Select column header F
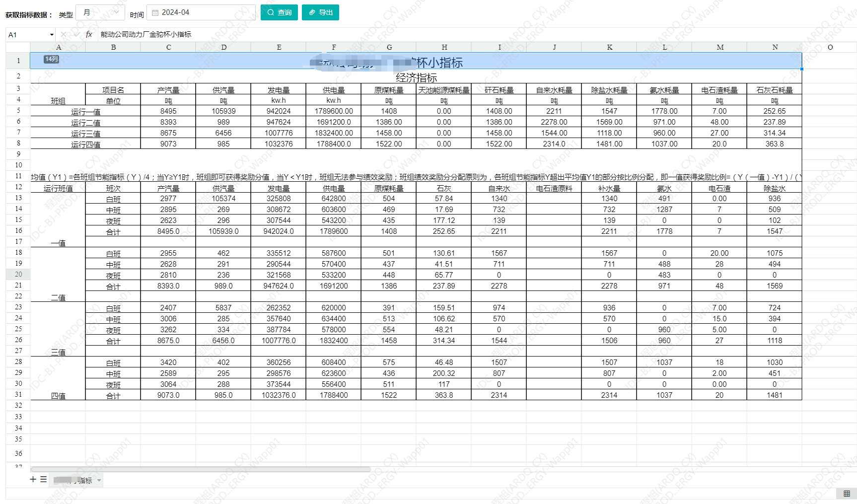Viewport: 857px width, 504px height. click(x=334, y=47)
